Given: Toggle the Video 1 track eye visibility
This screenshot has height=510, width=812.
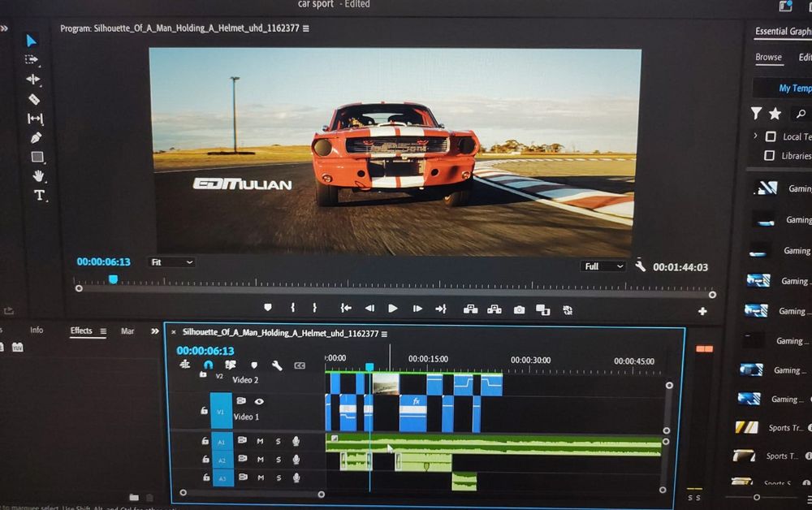Looking at the screenshot, I should click(x=259, y=401).
